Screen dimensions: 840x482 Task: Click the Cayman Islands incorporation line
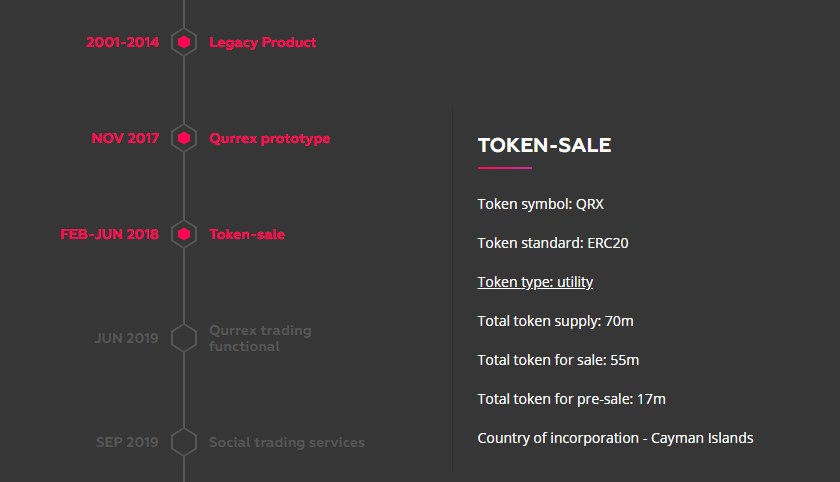[615, 438]
